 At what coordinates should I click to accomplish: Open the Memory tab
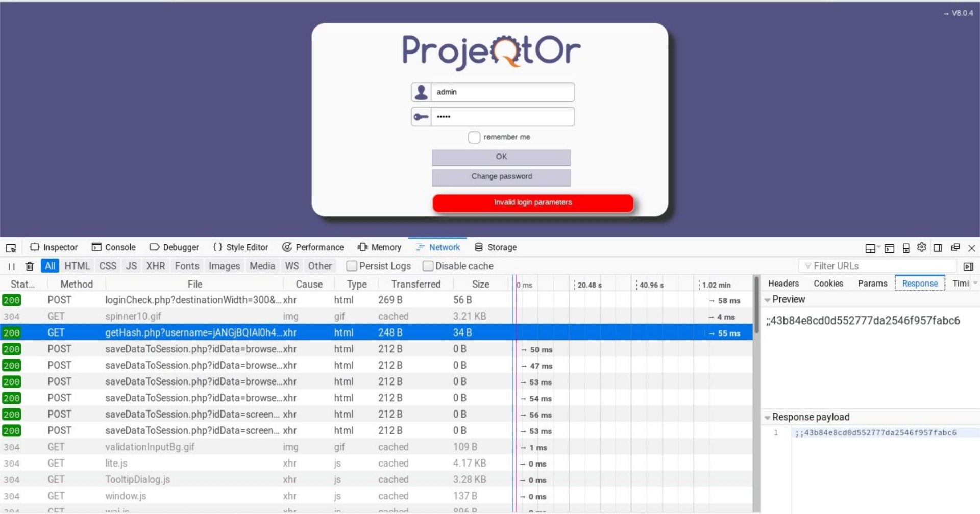coord(379,247)
